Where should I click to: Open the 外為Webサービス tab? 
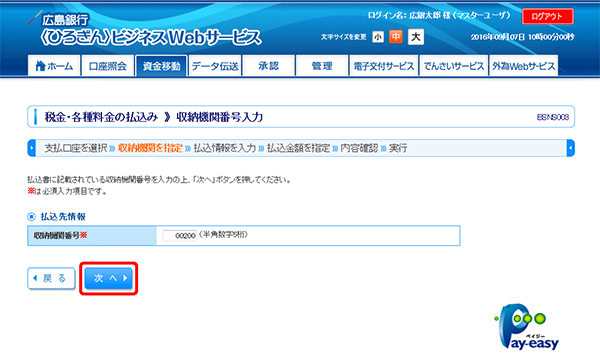pos(523,66)
